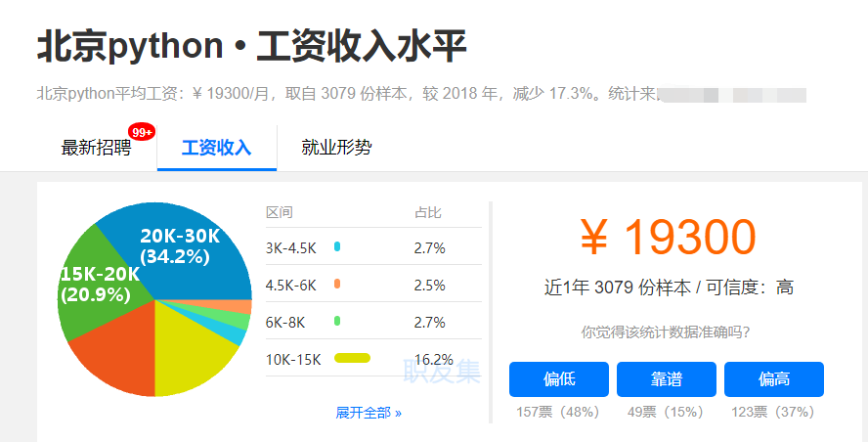Click the 你觉得该统计数据准确吗？ question text

[x=666, y=332]
